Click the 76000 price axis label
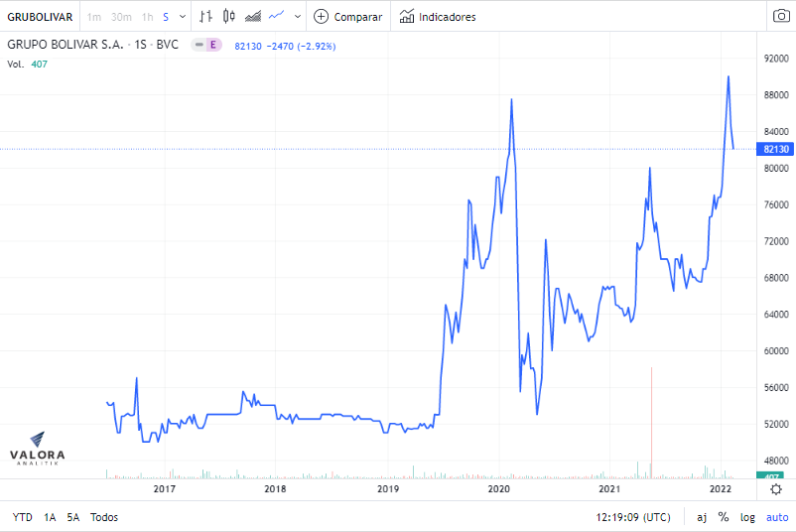 pyautogui.click(x=776, y=204)
